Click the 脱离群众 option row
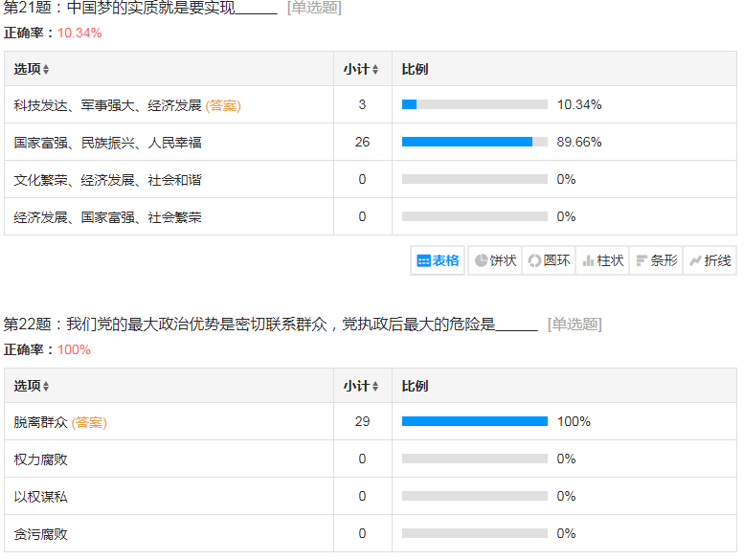Screen dimensions: 744x560 pos(40,422)
